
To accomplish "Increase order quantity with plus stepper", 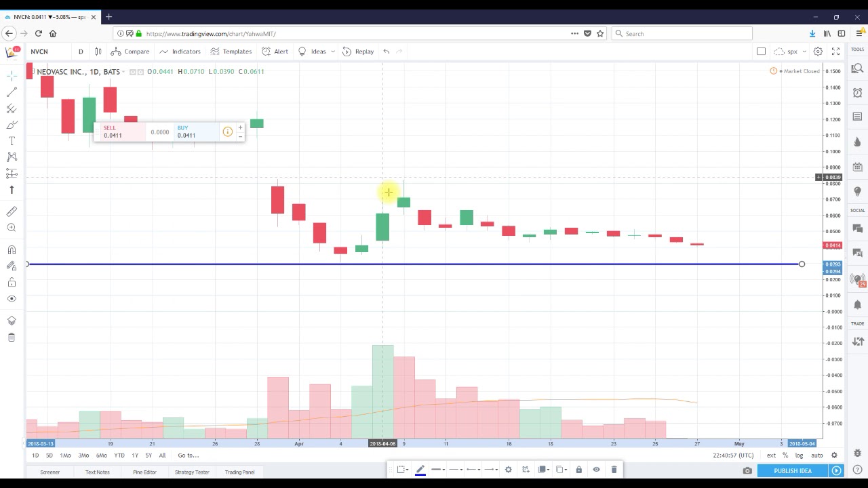I will coord(240,127).
